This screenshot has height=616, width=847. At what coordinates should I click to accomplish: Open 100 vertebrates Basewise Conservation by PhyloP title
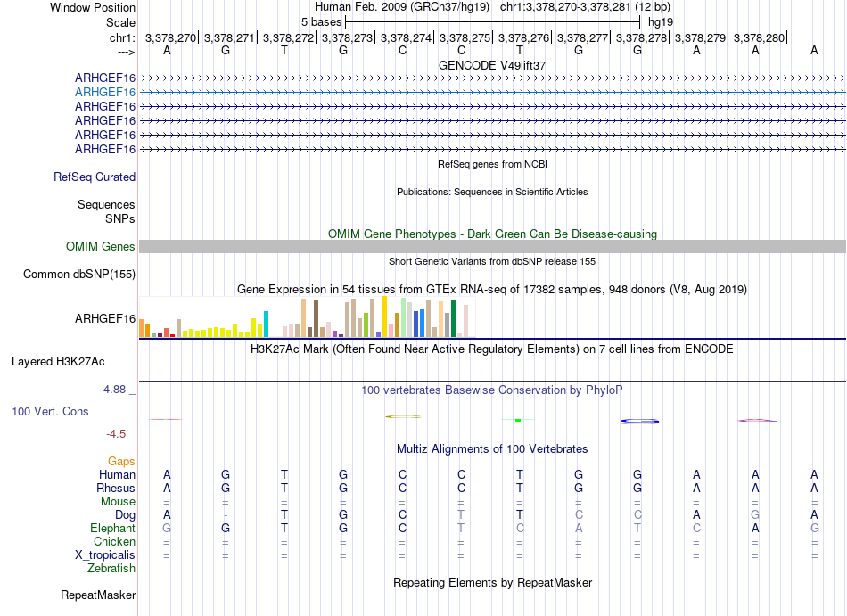pos(492,390)
